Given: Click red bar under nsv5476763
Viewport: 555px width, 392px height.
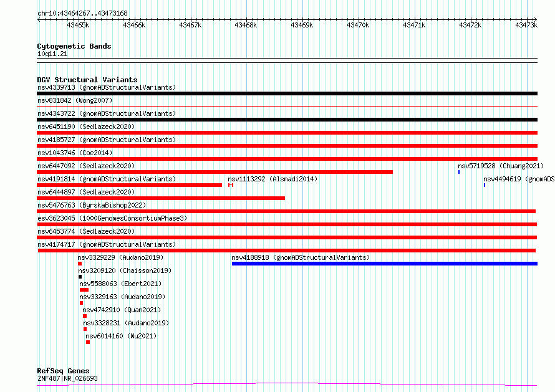Looking at the screenshot, I should [x=286, y=211].
